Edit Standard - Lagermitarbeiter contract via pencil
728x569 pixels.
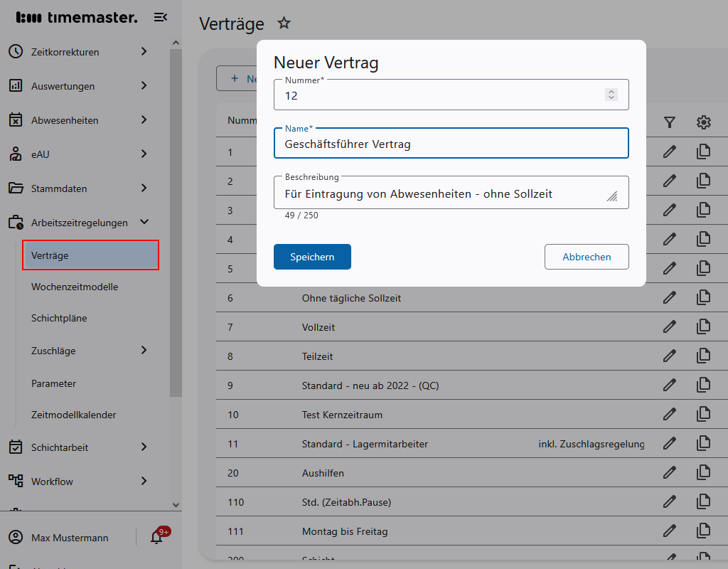click(x=669, y=442)
